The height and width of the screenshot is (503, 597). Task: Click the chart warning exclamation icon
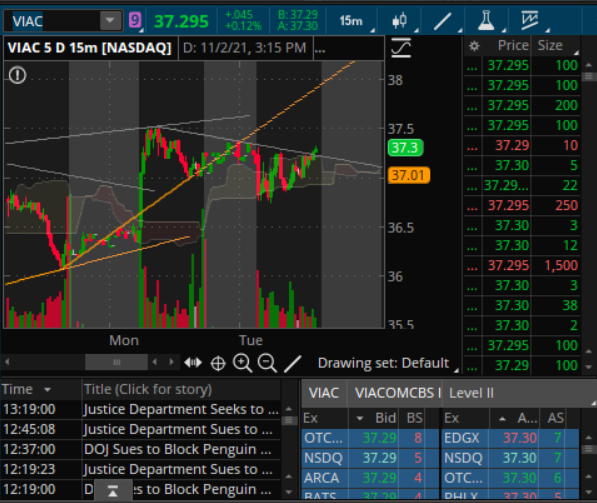click(x=18, y=75)
